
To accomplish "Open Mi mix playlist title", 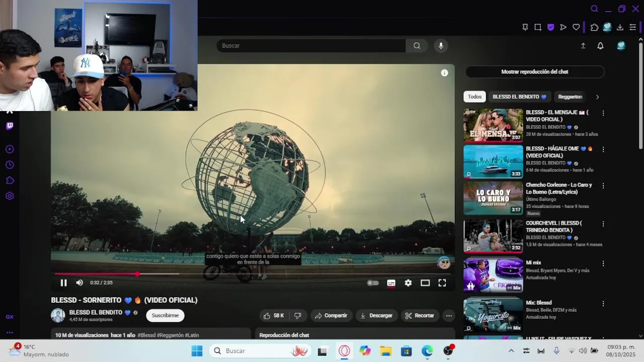I will [533, 262].
